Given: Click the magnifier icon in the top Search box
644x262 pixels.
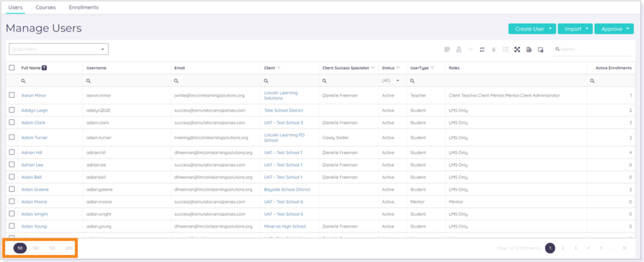Looking at the screenshot, I should (557, 49).
